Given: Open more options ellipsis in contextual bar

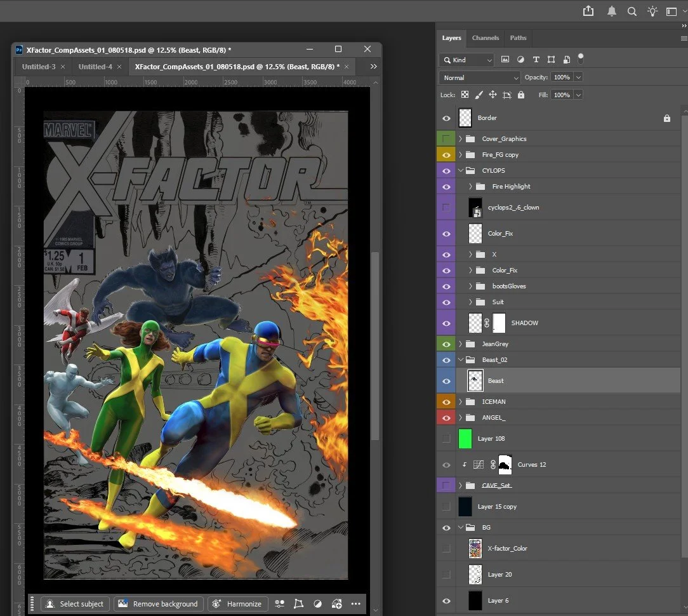Looking at the screenshot, I should tap(356, 604).
